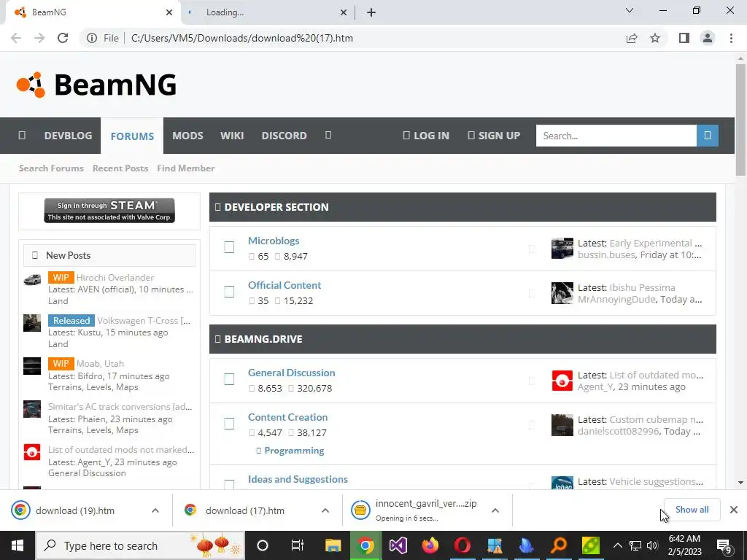Open the DISCORD nav item
This screenshot has width=747, height=560.
(x=284, y=136)
